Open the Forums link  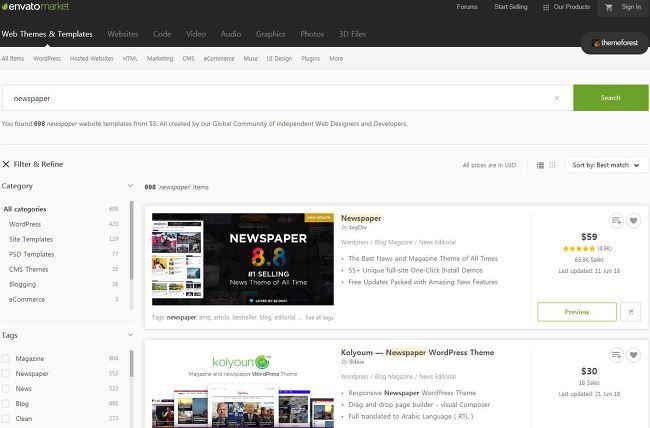(x=467, y=7)
